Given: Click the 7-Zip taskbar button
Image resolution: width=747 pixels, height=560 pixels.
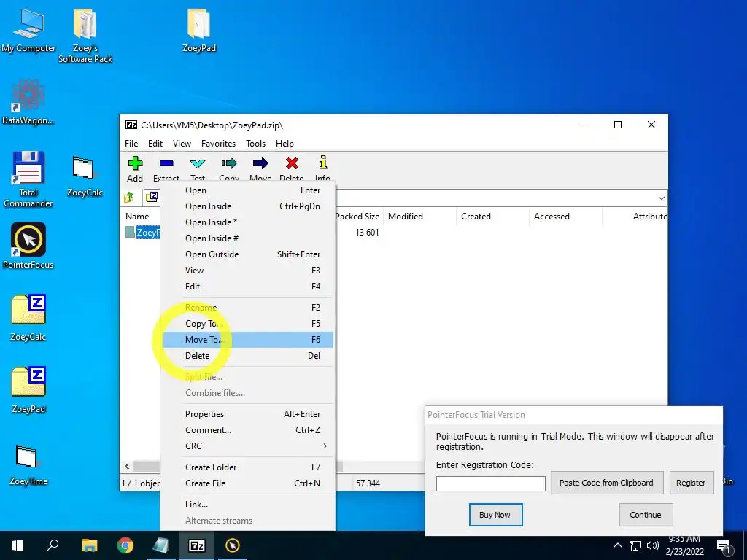Looking at the screenshot, I should pyautogui.click(x=197, y=545).
